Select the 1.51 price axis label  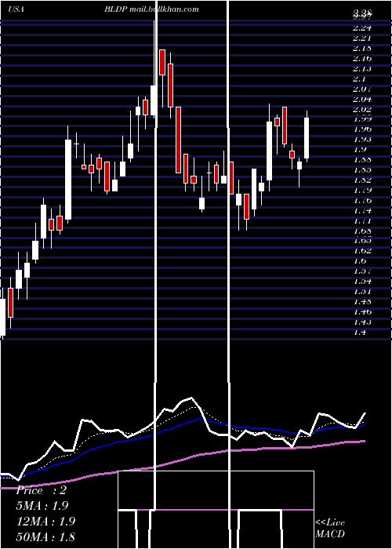click(362, 291)
